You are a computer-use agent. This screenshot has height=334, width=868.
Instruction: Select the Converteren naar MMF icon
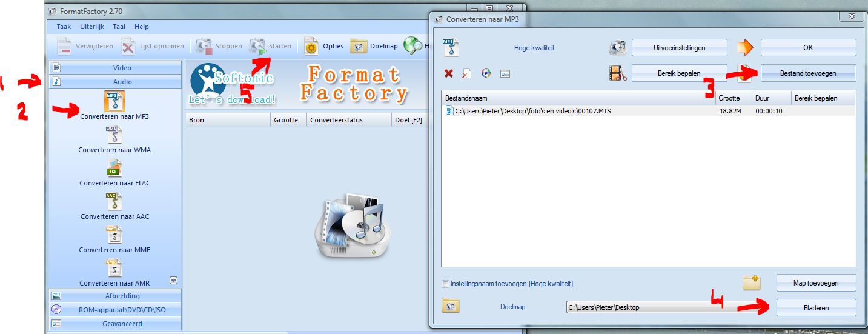point(114,235)
